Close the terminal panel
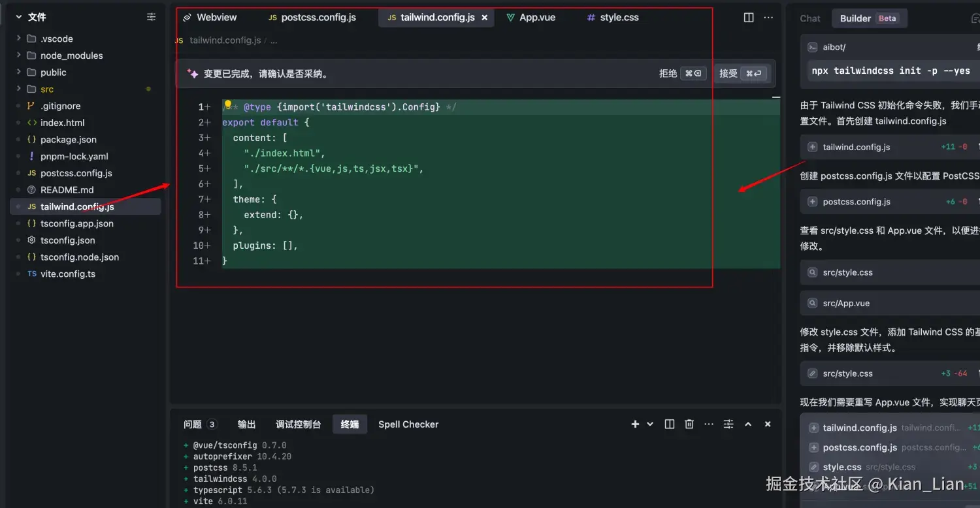 click(768, 424)
